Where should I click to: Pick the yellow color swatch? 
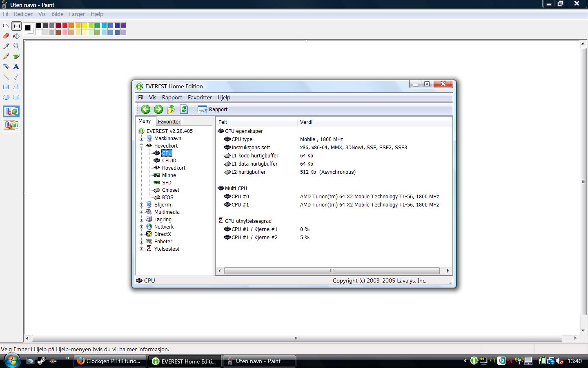pyautogui.click(x=85, y=26)
